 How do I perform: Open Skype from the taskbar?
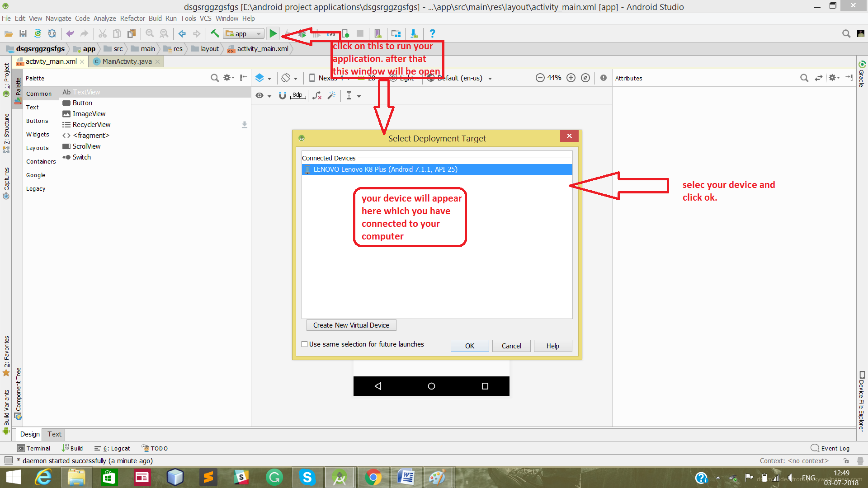[x=307, y=477]
